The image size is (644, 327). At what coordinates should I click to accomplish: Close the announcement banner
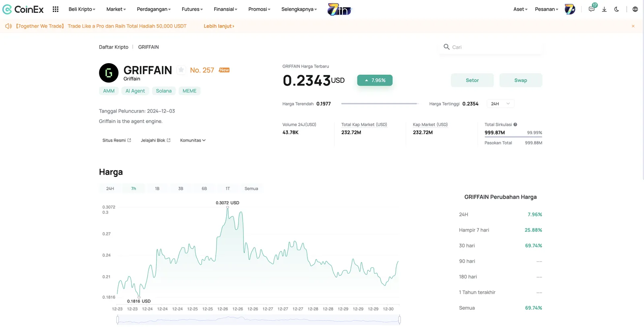[633, 26]
